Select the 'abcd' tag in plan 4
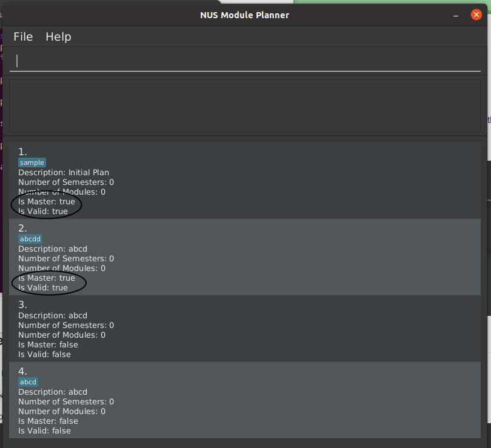 pos(28,382)
